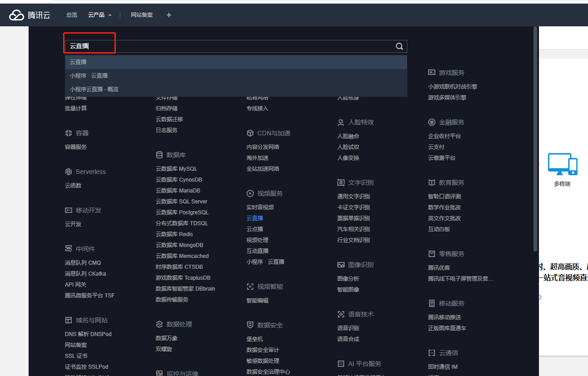Click the product menu vertical scrollbar
The image size is (588, 376).
(x=535, y=139)
